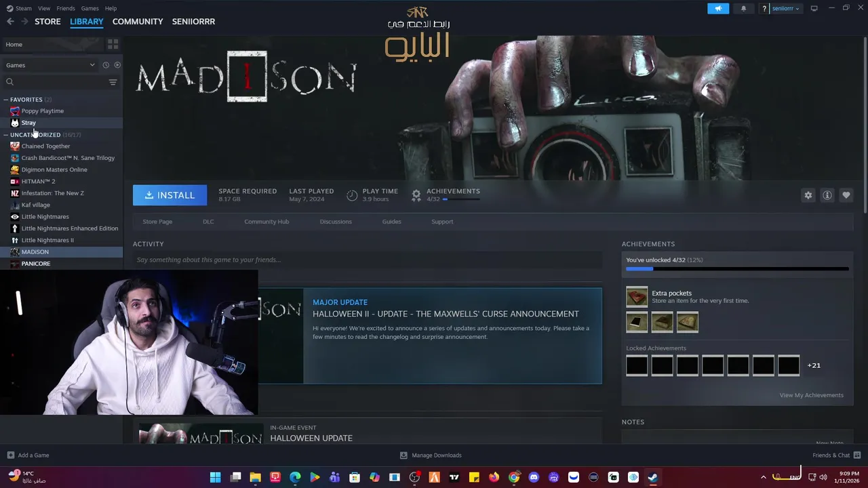Open the Games filter dropdown
Image resolution: width=868 pixels, height=488 pixels.
51,65
